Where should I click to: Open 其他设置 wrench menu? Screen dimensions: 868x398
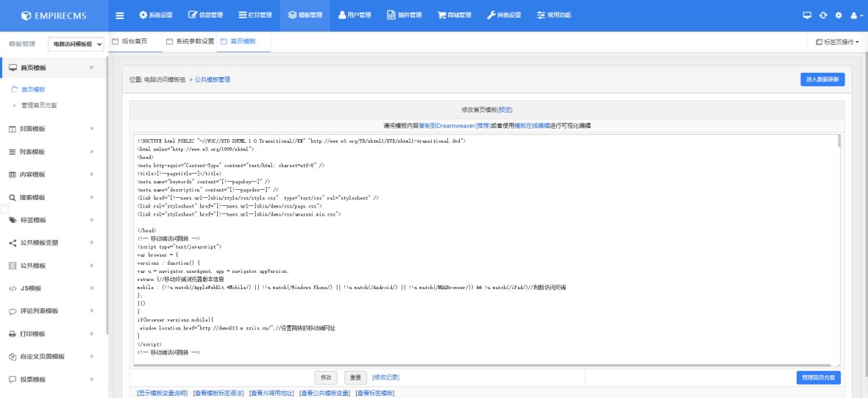click(x=504, y=15)
